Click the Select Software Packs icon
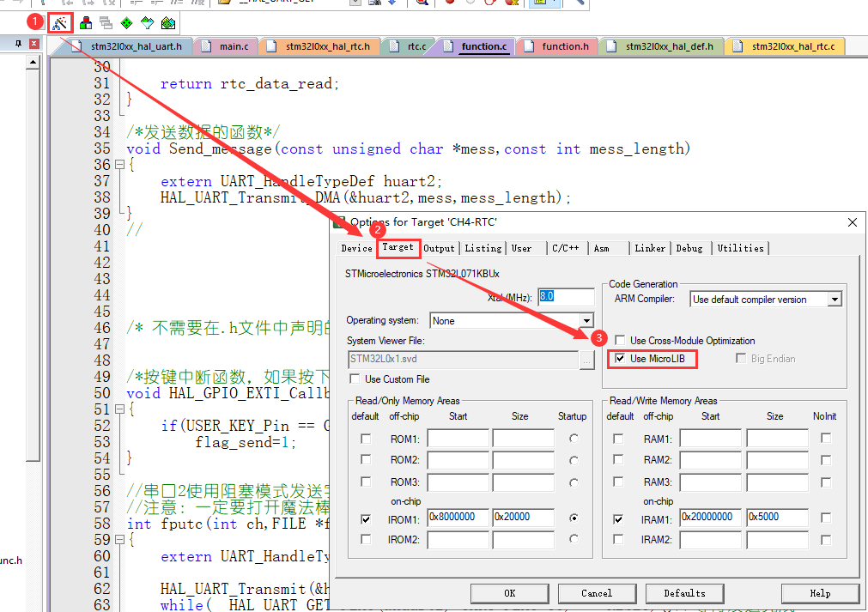Viewport: 868px width, 612px height. pyautogui.click(x=148, y=22)
